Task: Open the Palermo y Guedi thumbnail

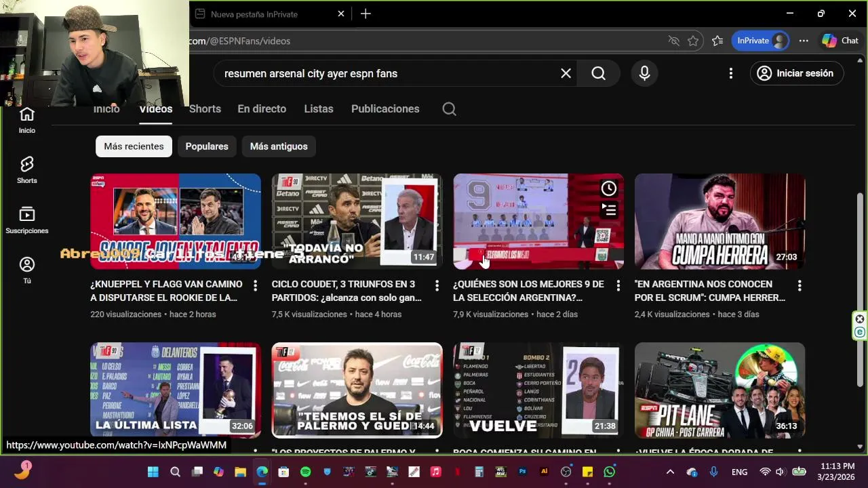Action: click(x=357, y=390)
